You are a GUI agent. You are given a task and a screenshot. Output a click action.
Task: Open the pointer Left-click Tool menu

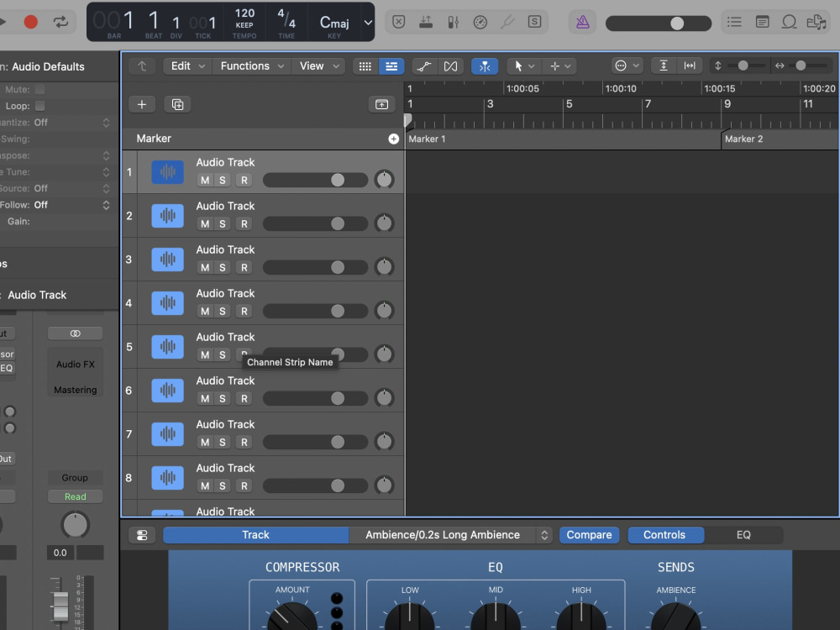[x=524, y=66]
